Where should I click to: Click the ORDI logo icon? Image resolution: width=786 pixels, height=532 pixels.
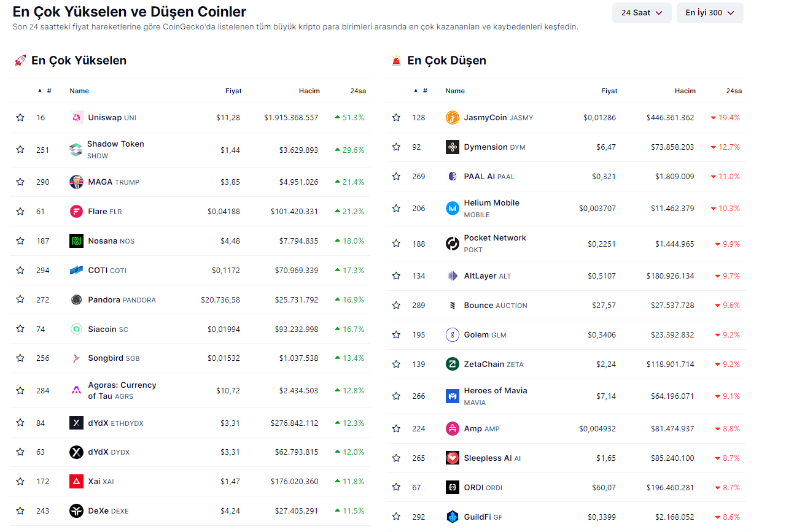(x=453, y=488)
